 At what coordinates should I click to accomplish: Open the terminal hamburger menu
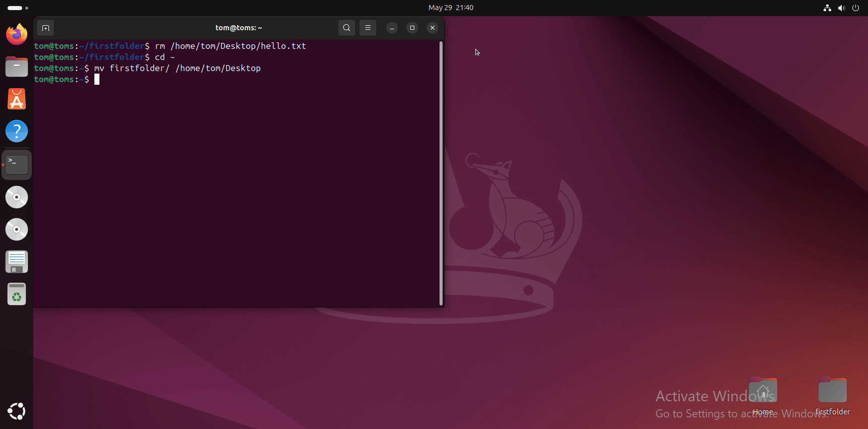pyautogui.click(x=368, y=28)
